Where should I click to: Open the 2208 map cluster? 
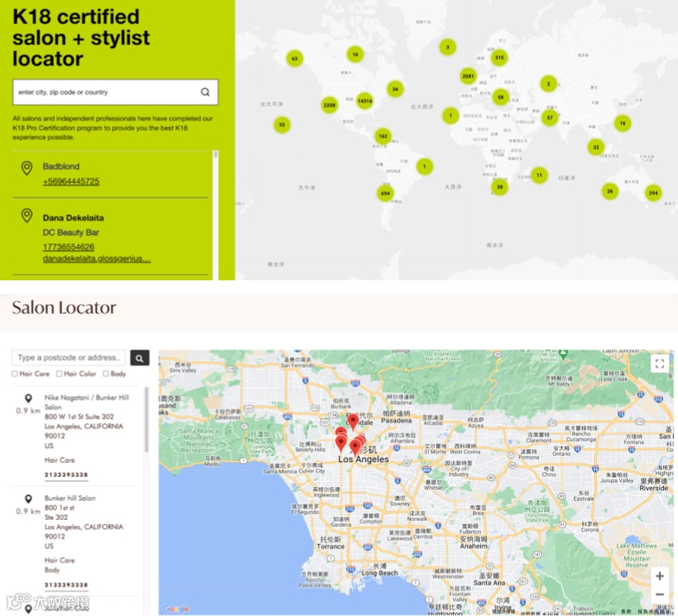[x=329, y=105]
